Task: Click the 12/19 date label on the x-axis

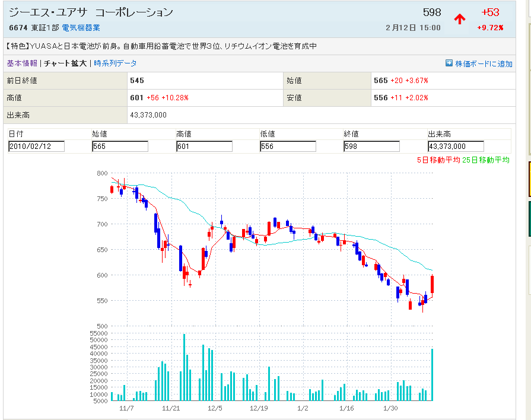Action: click(x=259, y=408)
